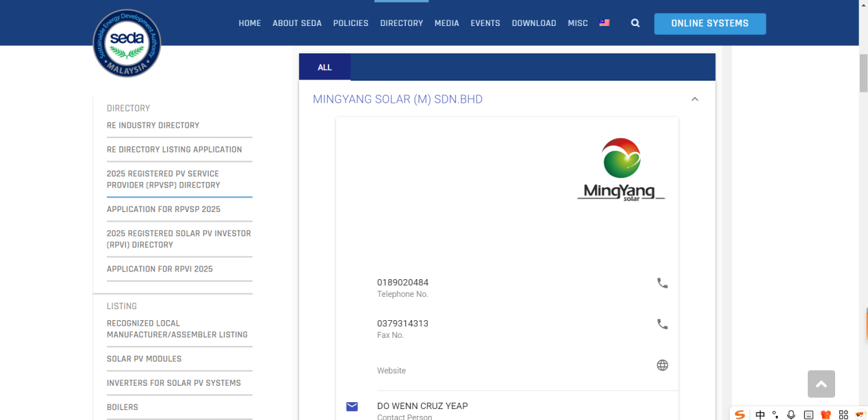Toggle the Chinese input mode indicator
Image resolution: width=868 pixels, height=420 pixels.
760,415
